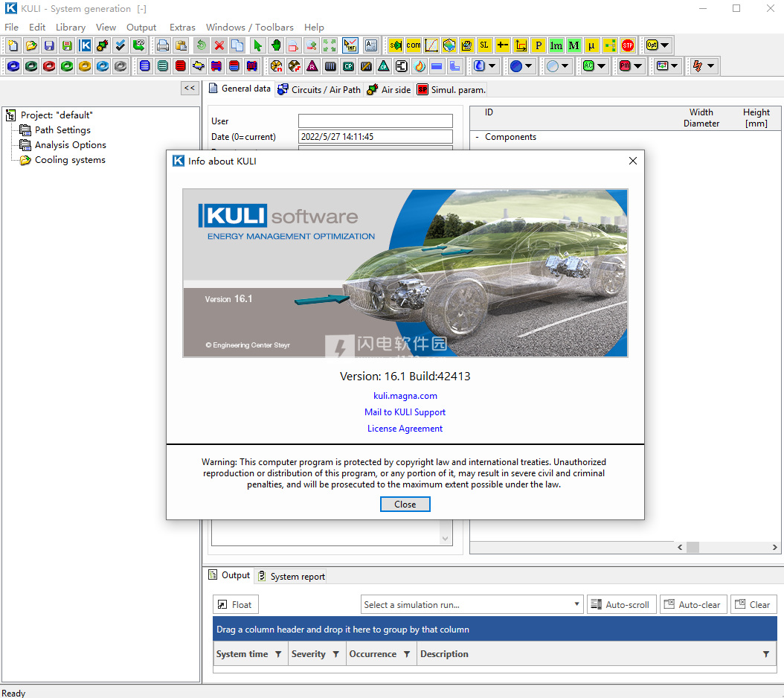
Task: Click the flame component icon
Action: click(420, 66)
